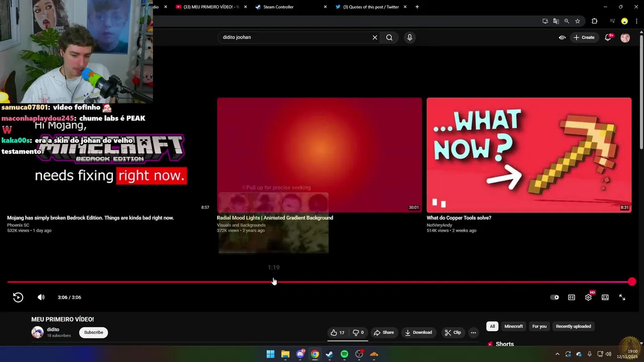
Task: Open the Shorts section heading
Action: tap(505, 344)
